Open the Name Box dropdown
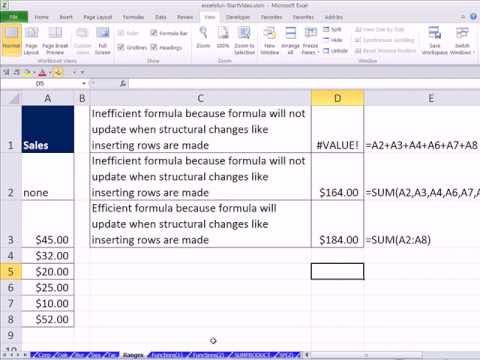This screenshot has height=360, width=480. 84,84
